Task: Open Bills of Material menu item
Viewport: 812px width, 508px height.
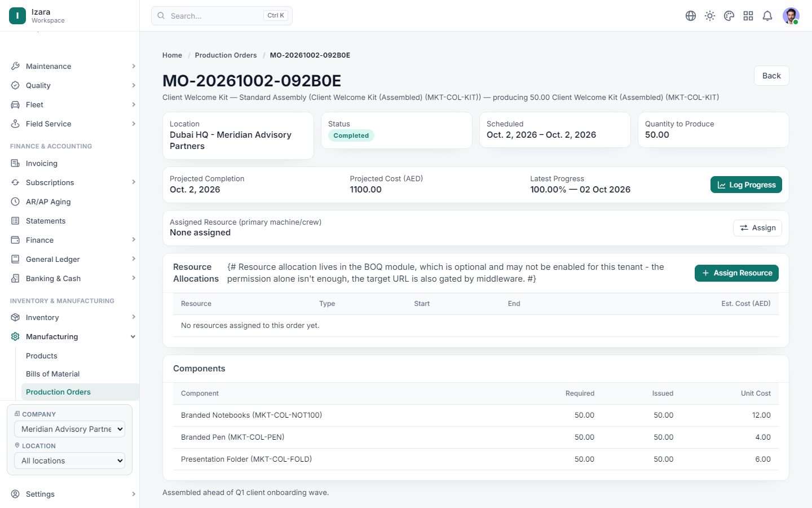Action: [x=53, y=374]
